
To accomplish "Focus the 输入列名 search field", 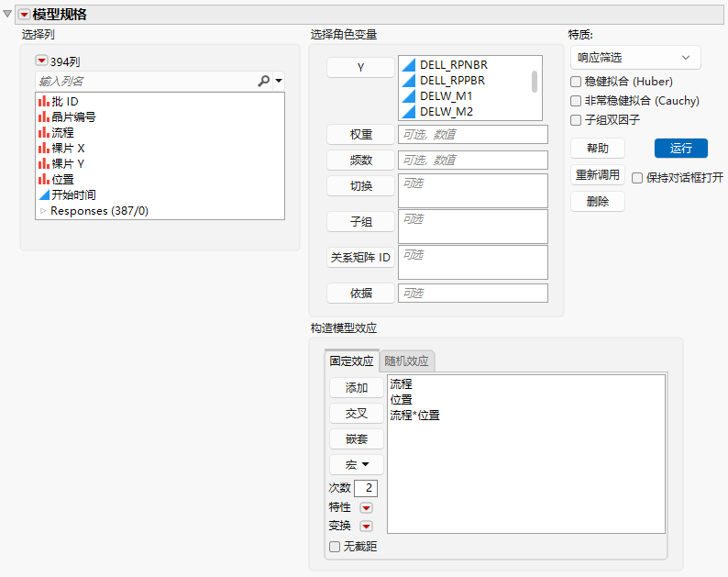I will [x=147, y=82].
